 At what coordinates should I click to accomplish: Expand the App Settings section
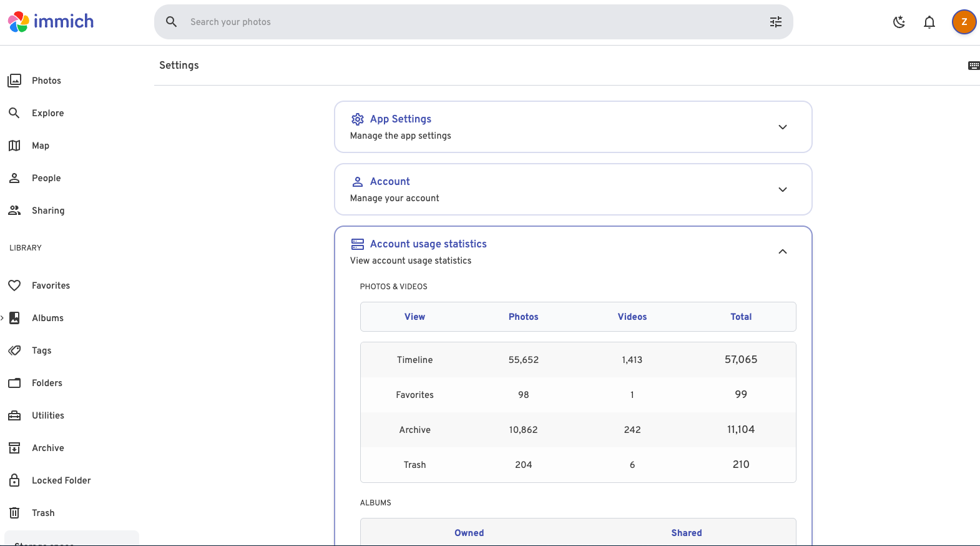click(x=782, y=127)
